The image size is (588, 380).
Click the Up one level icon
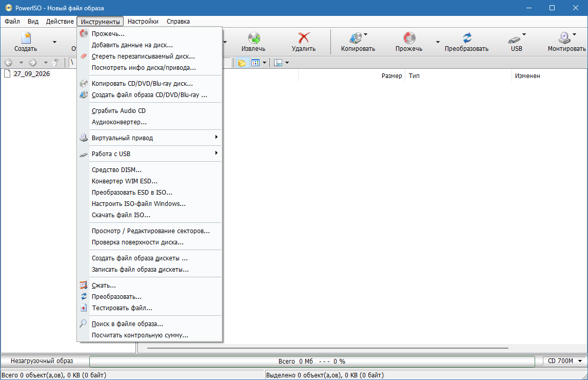(x=56, y=63)
